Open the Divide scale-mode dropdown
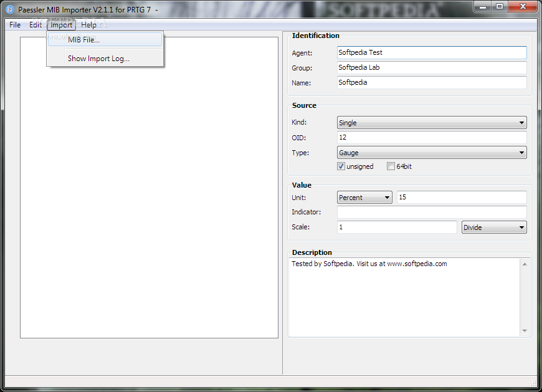The width and height of the screenshot is (542, 392). 494,227
